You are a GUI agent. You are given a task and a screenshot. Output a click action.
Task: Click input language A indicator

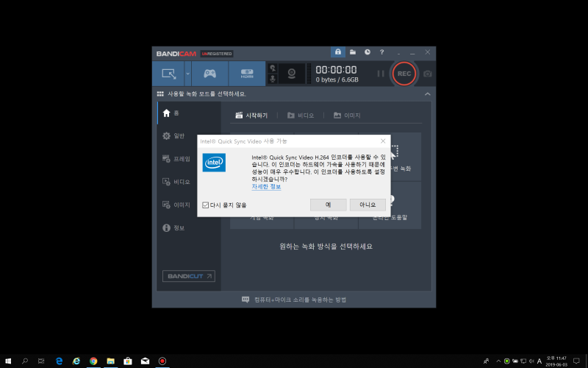(539, 361)
